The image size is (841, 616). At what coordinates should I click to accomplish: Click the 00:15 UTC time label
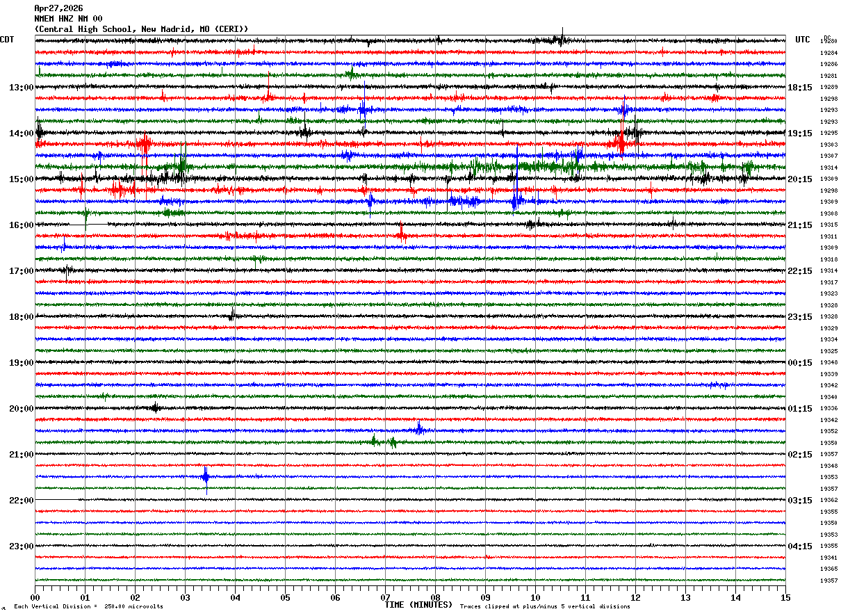pos(799,363)
